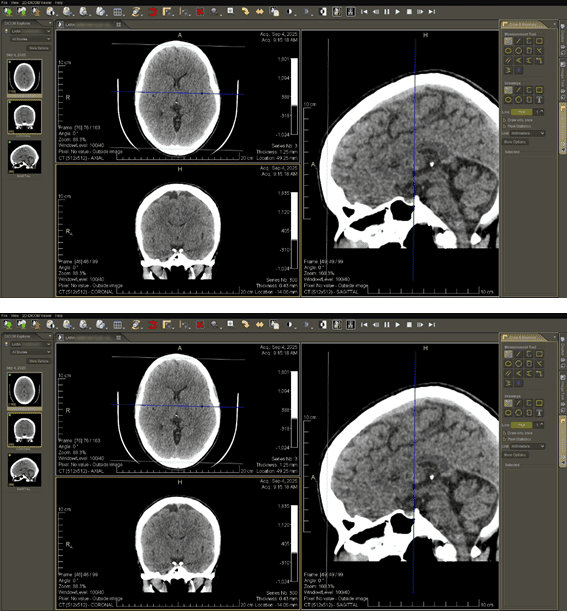Image resolution: width=567 pixels, height=611 pixels.
Task: Open the patient name dropdown in the lower viewer
Action: [x=30, y=344]
